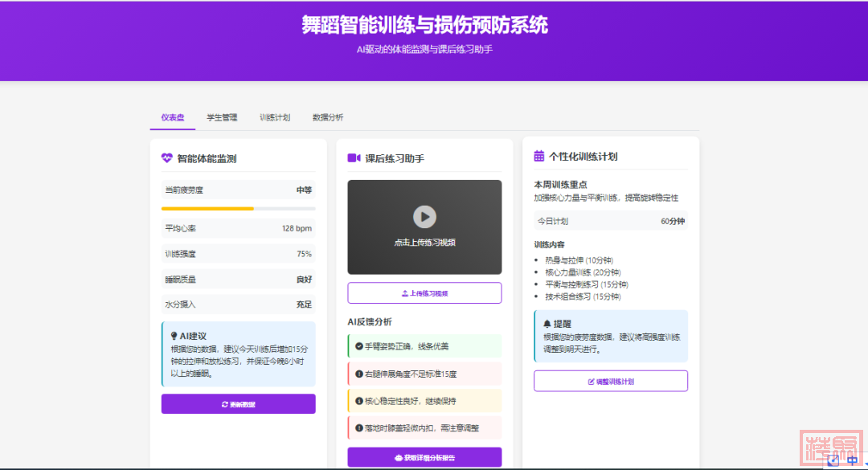
Task: Click the warning icon for 落地时膝盖轻微内扣
Action: click(358, 428)
